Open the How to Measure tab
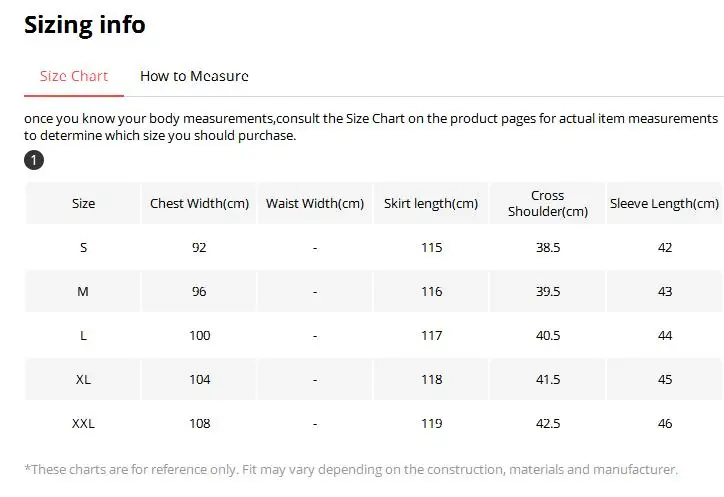724x497 pixels. 194,76
